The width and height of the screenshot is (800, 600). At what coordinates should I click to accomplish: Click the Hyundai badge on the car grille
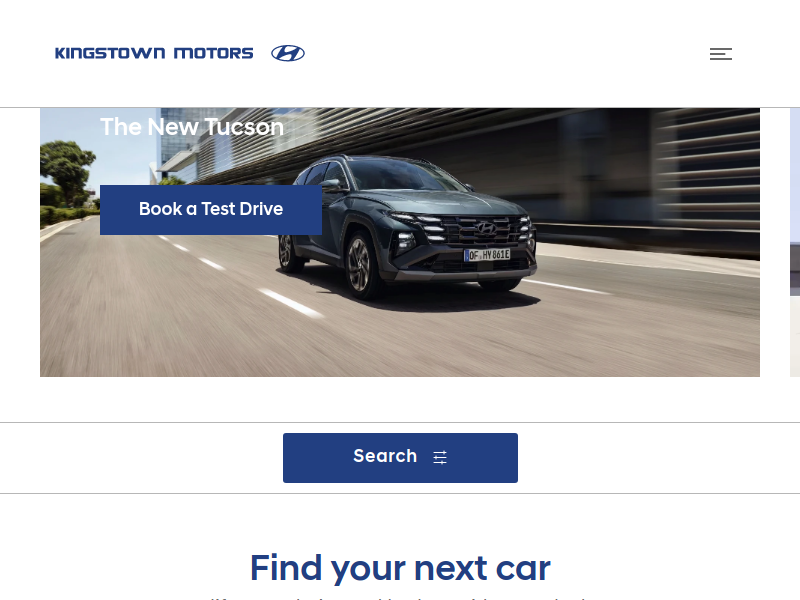click(486, 229)
